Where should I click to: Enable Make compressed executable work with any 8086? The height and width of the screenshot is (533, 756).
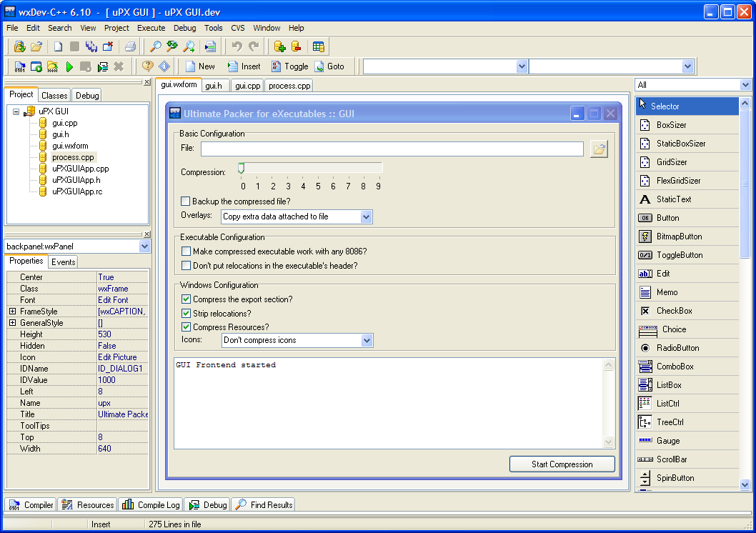click(x=186, y=251)
